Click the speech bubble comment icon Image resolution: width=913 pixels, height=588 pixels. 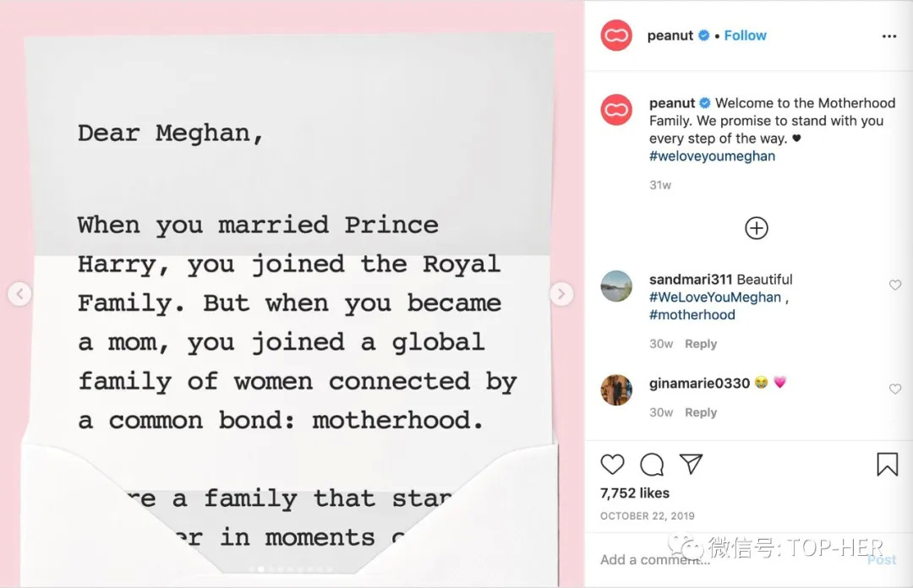click(652, 464)
